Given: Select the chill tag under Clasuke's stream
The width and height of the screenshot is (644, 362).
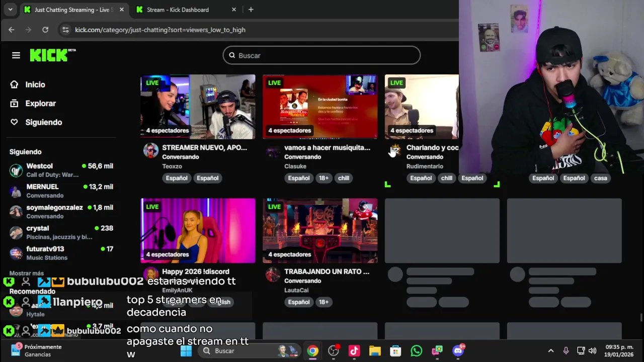Looking at the screenshot, I should tap(344, 178).
